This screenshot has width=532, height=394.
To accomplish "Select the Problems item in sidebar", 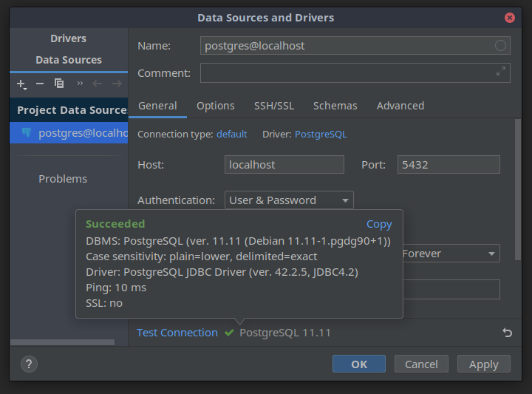I will coord(63,179).
